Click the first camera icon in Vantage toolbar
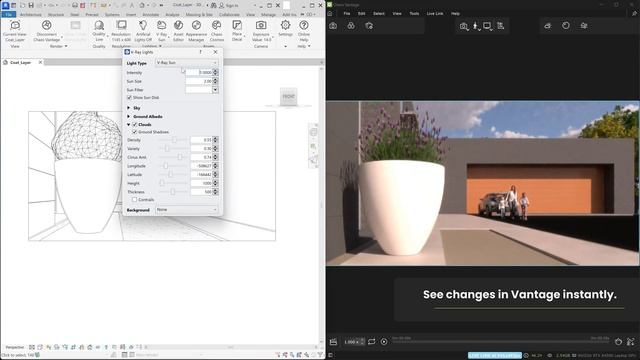 pos(333,26)
